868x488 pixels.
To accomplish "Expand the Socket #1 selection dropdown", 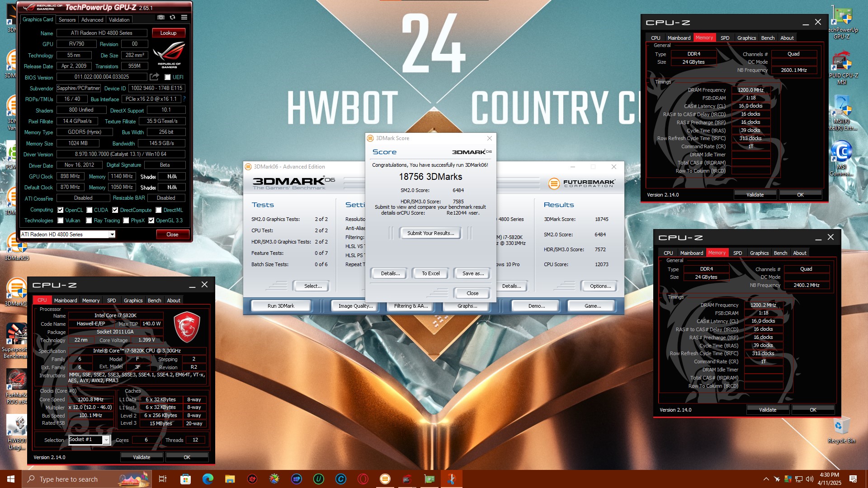I will 106,440.
